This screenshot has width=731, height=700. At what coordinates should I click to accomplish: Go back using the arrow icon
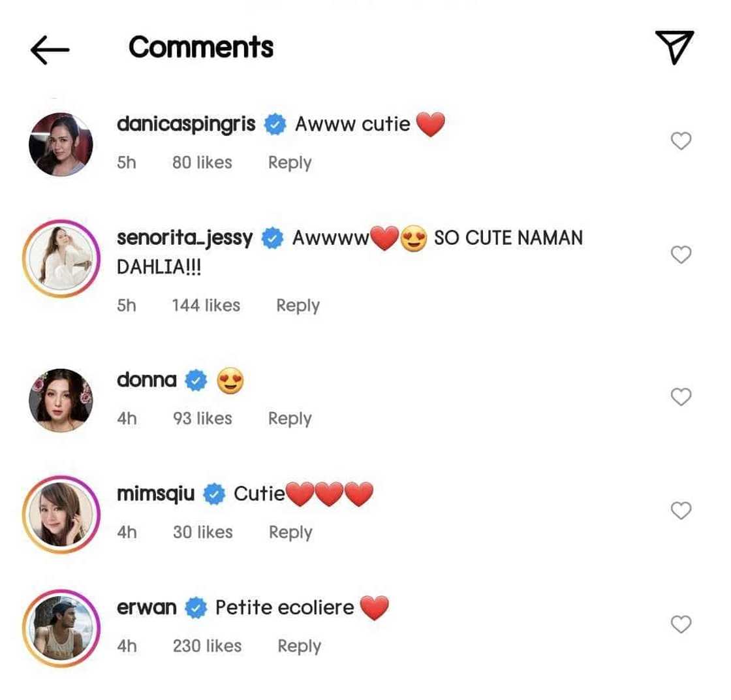[50, 50]
